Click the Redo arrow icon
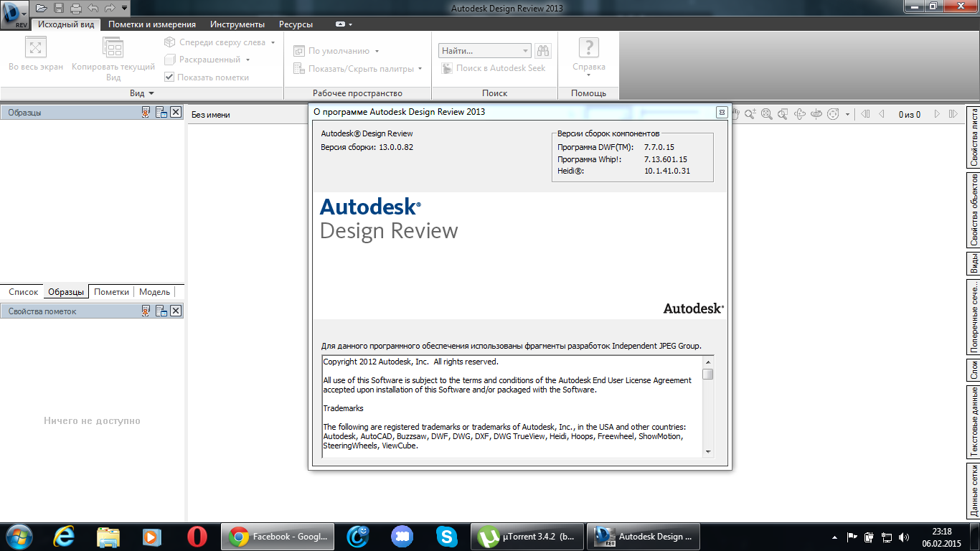Screen dimensions: 980x551 pyautogui.click(x=110, y=8)
